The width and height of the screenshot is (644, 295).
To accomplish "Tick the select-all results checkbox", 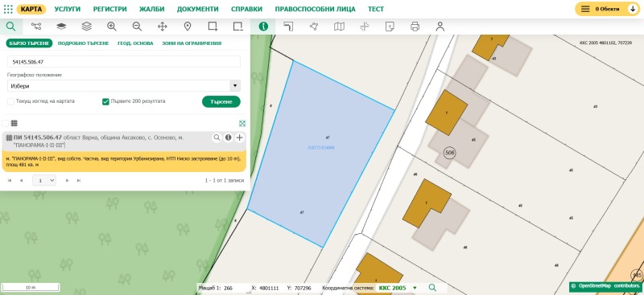I will point(5,123).
